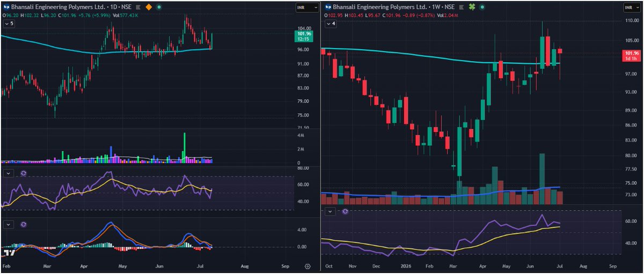Screen dimensions: 644x274
Task: Click Aug label on daily time axis
Action: pos(245,266)
